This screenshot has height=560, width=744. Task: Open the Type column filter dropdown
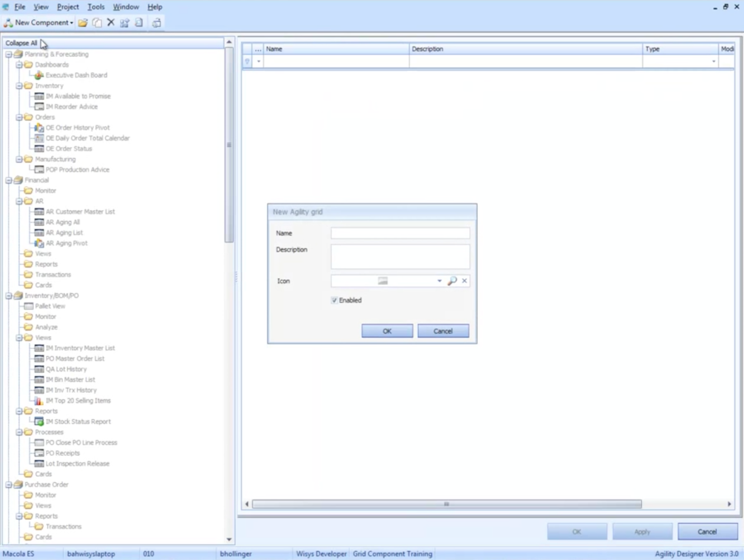point(713,61)
